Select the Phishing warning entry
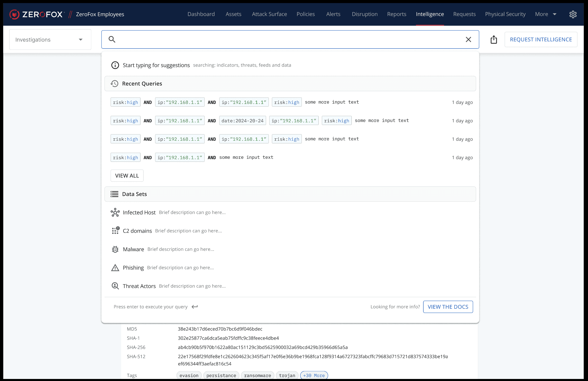The image size is (588, 381). 133,268
